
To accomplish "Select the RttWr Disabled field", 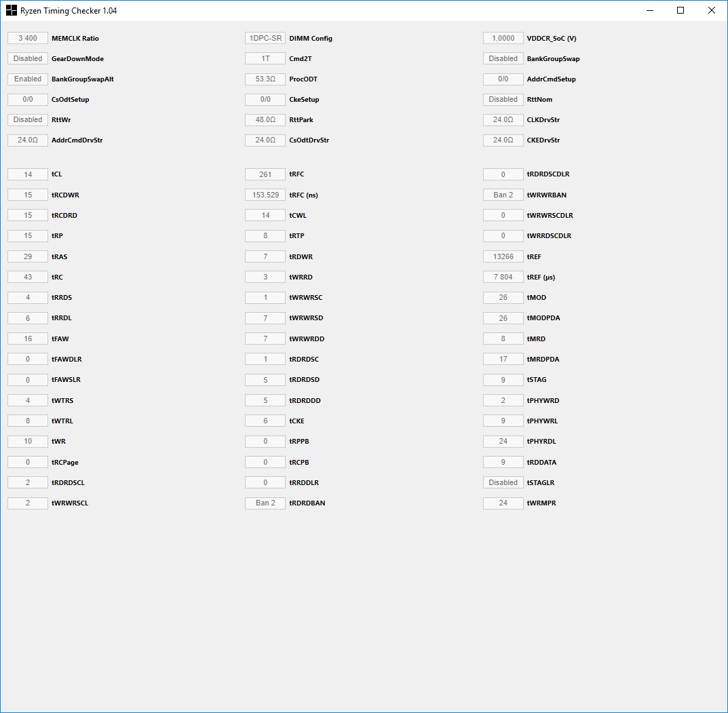I will [x=28, y=120].
